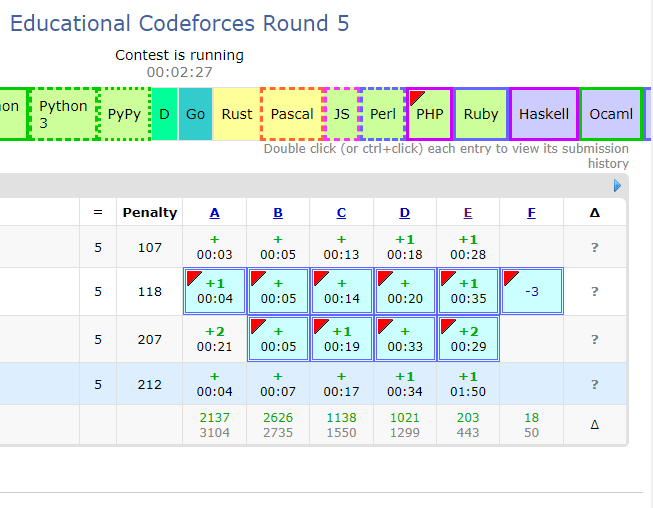Image resolution: width=653 pixels, height=508 pixels.
Task: Click the 2137 / 3104 totals for problem A
Action: pos(214,425)
